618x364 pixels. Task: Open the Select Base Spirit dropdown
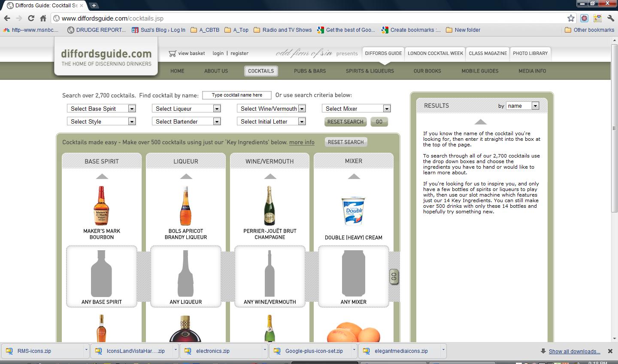click(101, 109)
